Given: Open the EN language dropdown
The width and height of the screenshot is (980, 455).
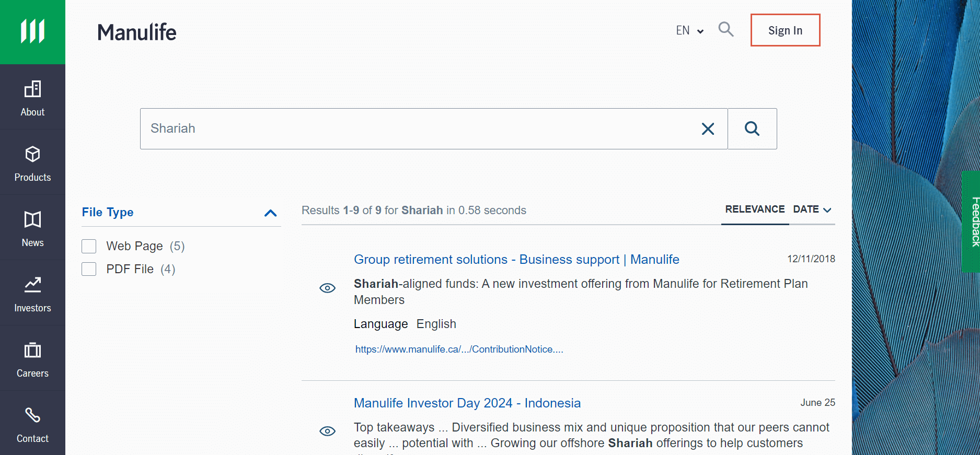Looking at the screenshot, I should [689, 30].
